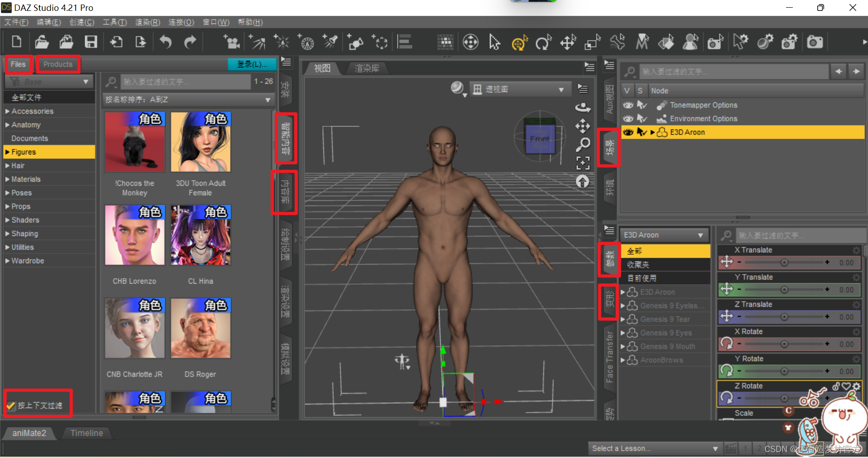
Task: Switch to the 渲染库 tab
Action: click(367, 68)
